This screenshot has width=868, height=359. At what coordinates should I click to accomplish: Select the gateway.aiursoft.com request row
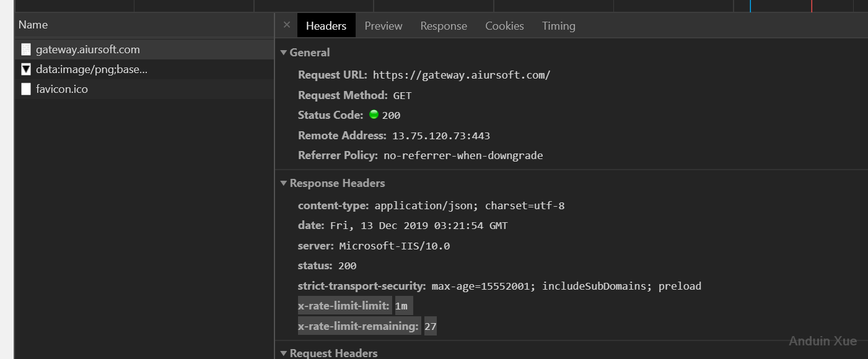[x=88, y=50]
